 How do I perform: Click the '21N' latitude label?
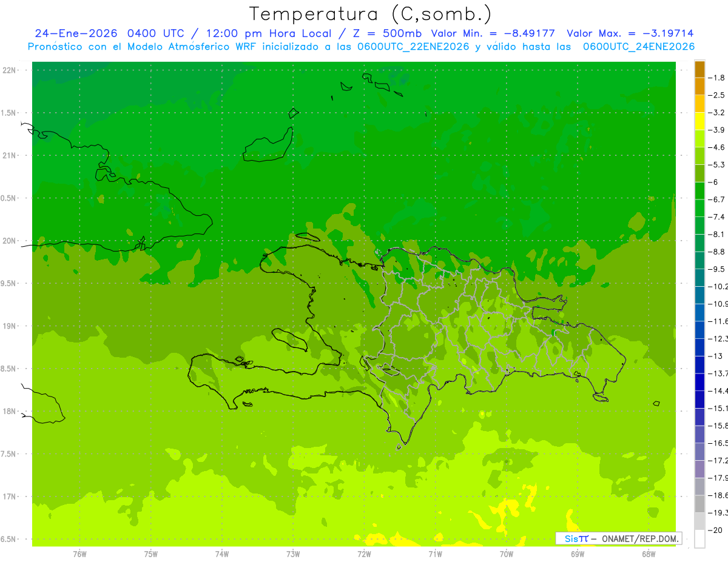tap(9, 155)
